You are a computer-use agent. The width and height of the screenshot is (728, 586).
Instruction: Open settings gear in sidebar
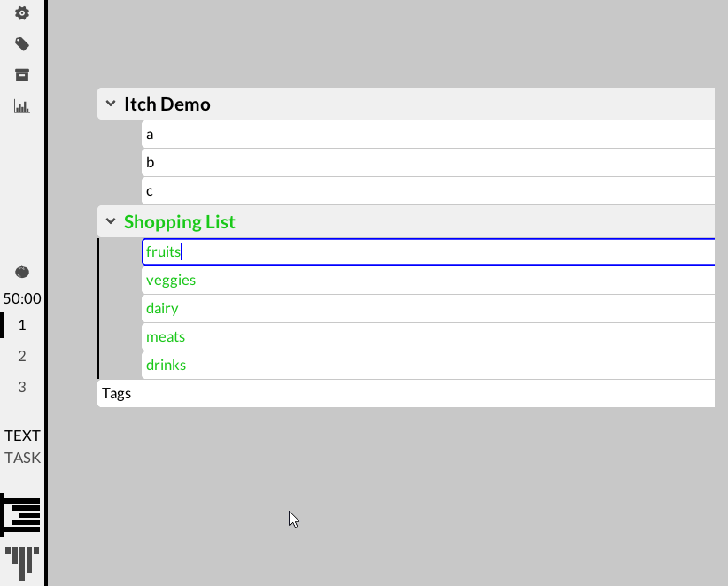[x=22, y=13]
